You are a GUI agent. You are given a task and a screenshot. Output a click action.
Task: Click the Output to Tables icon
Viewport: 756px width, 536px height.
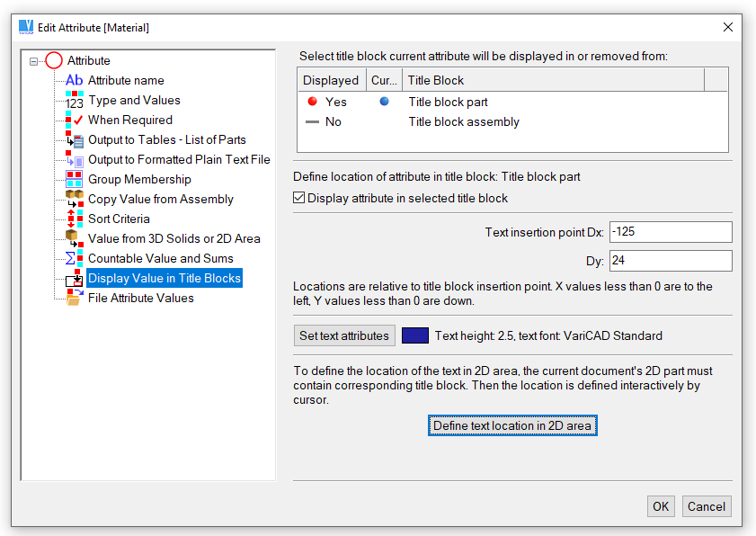(74, 140)
